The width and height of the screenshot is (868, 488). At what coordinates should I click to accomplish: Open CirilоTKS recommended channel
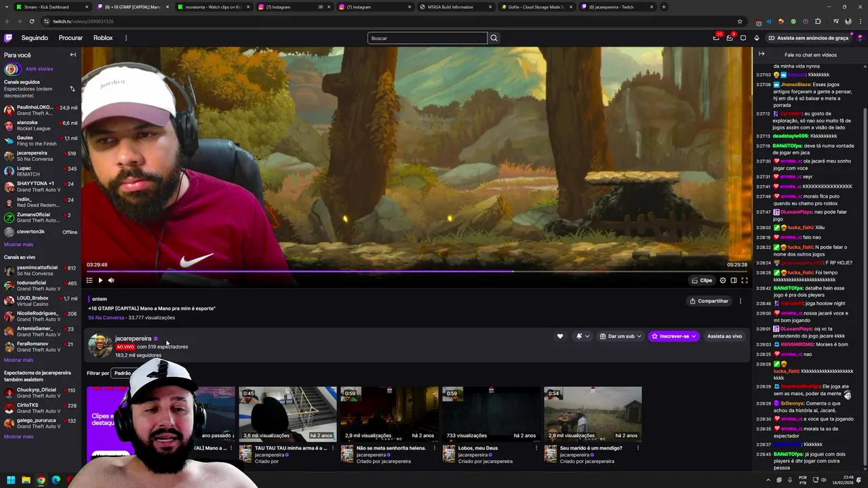tap(41, 408)
